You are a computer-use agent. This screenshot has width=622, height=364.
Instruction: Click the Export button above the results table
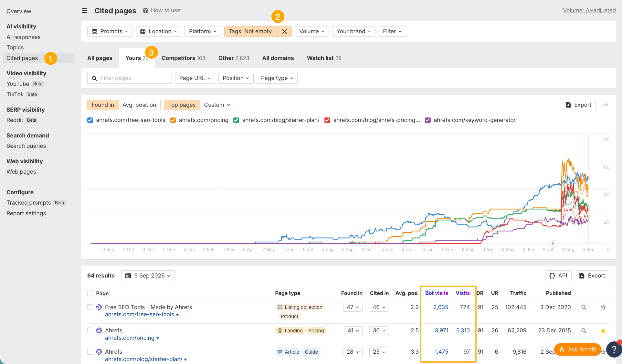(x=592, y=276)
